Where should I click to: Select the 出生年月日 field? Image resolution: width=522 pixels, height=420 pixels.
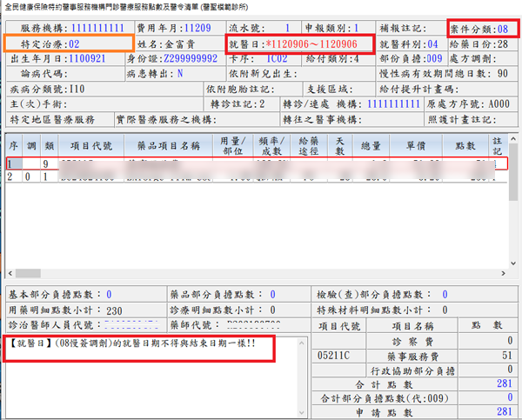89,58
